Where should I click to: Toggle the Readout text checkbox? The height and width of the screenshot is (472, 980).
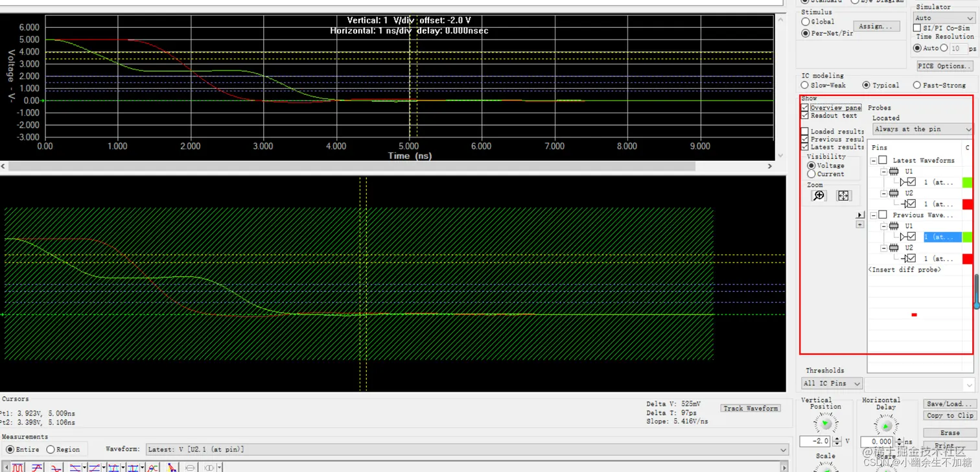coord(804,115)
